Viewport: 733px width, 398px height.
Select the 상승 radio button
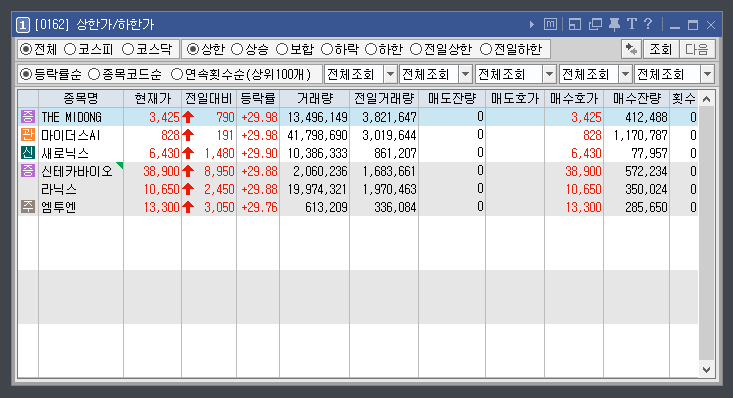237,49
